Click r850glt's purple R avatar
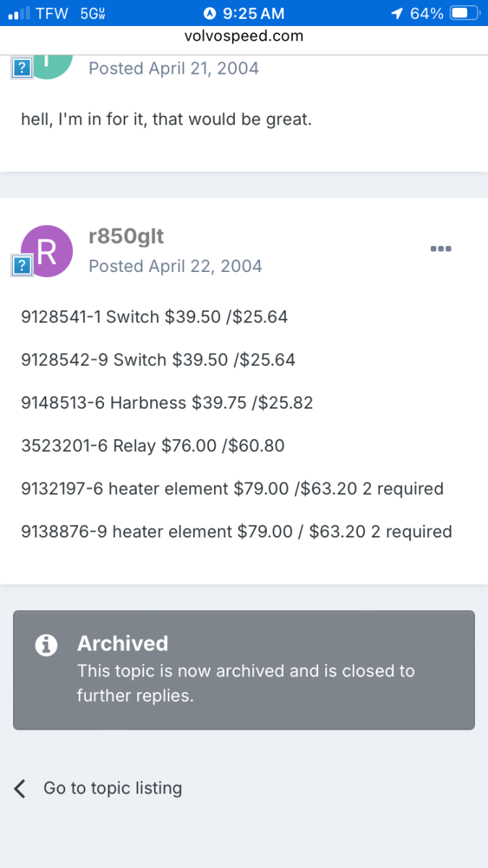Screen dimensions: 488x868 pos(48,251)
